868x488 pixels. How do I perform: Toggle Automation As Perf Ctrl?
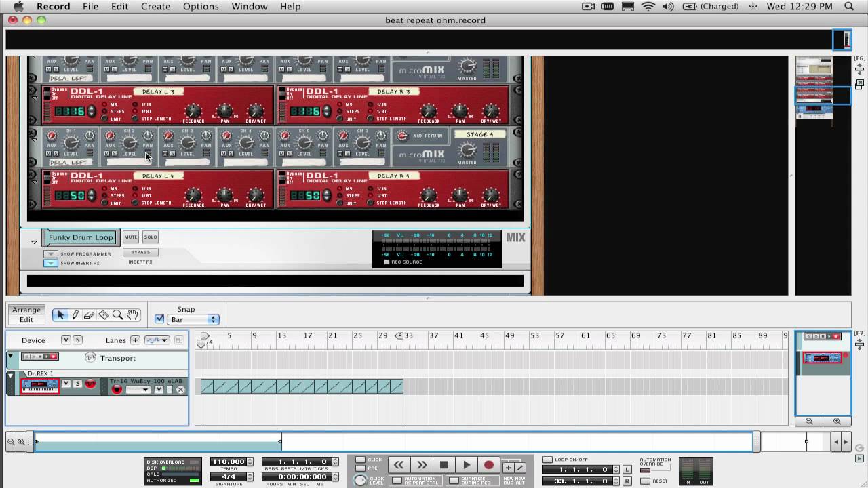pyautogui.click(x=397, y=481)
